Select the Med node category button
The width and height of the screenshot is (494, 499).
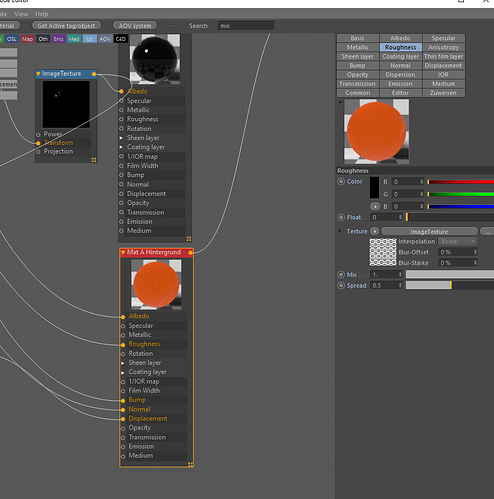(x=74, y=39)
